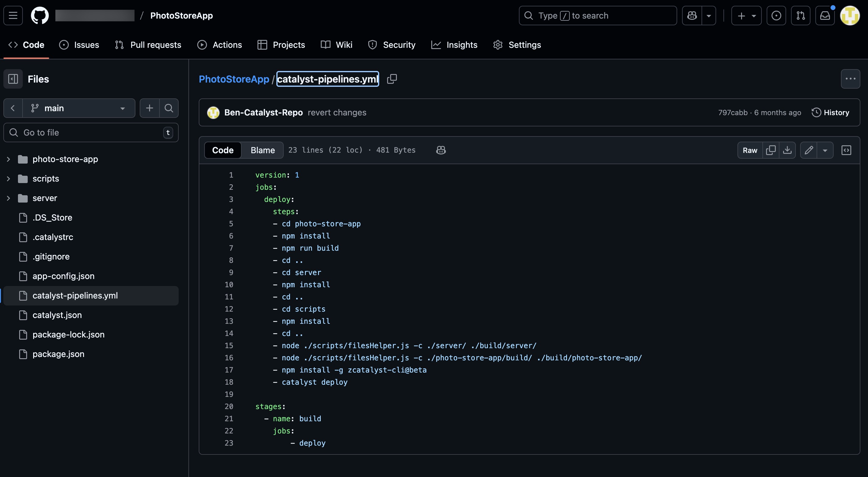The image size is (868, 477).
Task: Open more file actions ellipsis menu
Action: pos(850,79)
